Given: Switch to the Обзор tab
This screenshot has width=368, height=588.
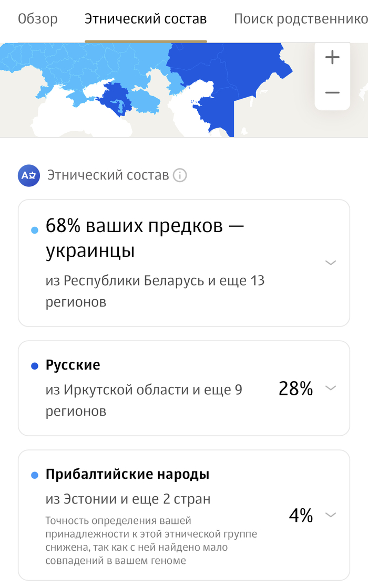Looking at the screenshot, I should click(38, 19).
